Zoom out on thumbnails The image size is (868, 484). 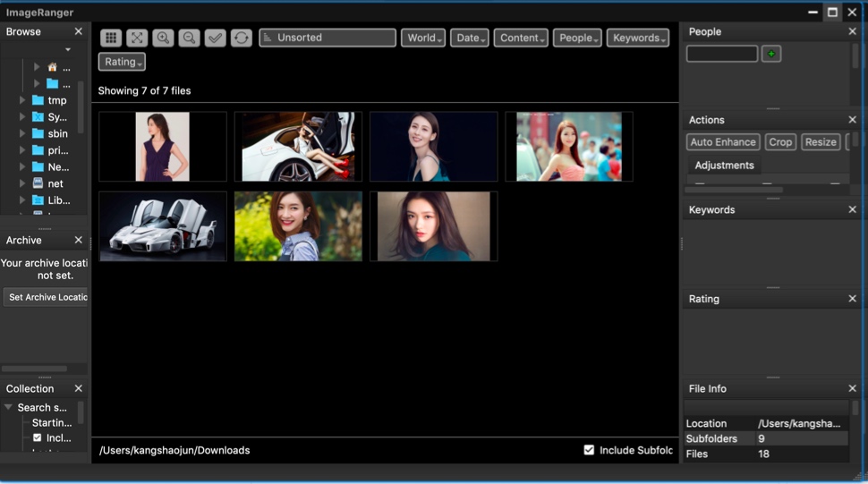click(x=189, y=38)
